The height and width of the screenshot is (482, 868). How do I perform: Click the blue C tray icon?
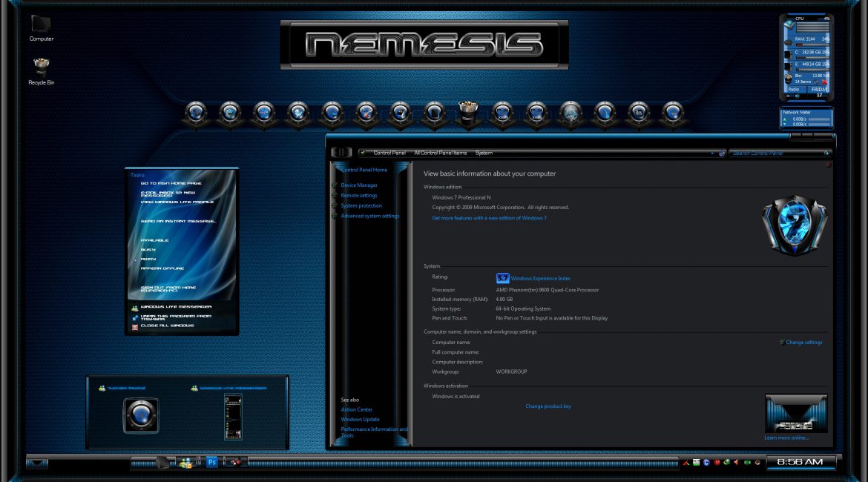(x=706, y=462)
